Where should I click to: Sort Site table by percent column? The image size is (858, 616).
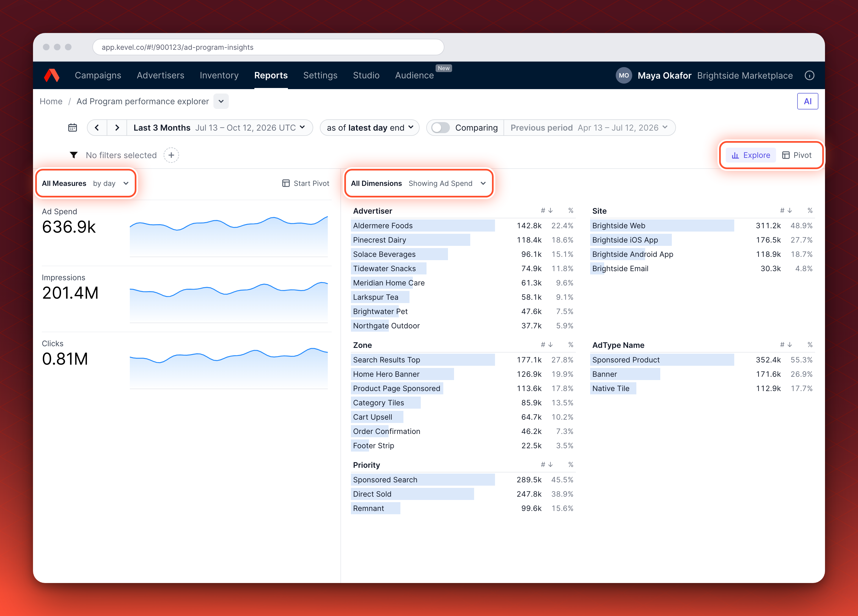point(810,210)
